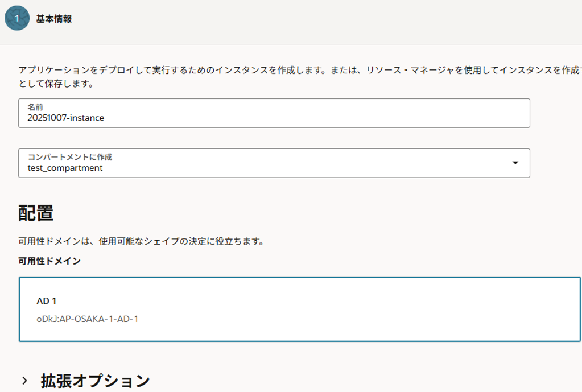Open the コンパートメントに作成 combo box
582x392 pixels.
pos(273,163)
